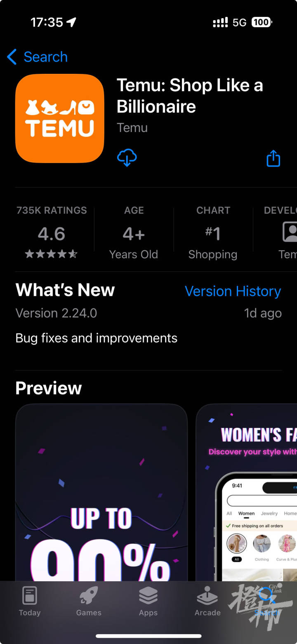Switch to the Games tab
297x644 pixels.
(89, 601)
